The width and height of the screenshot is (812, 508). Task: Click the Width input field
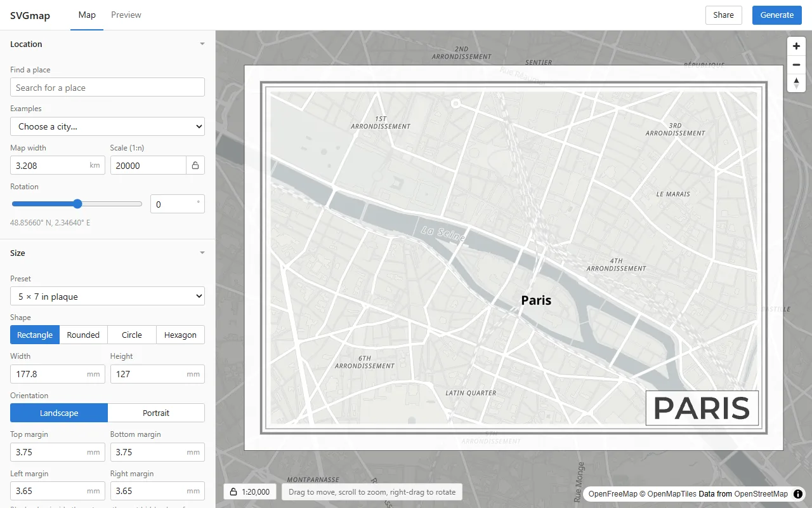[58, 374]
